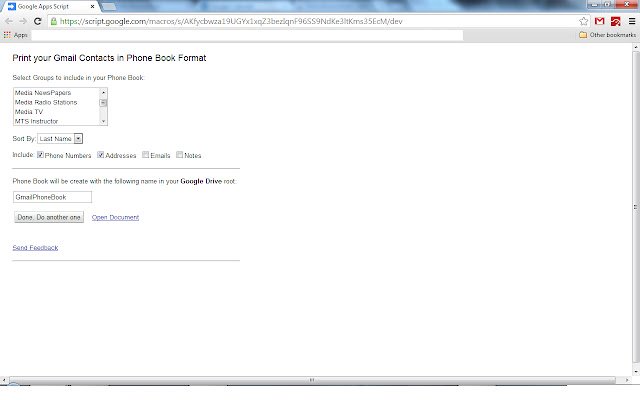The width and height of the screenshot is (640, 400).
Task: Click the browser back arrow
Action: point(9,21)
